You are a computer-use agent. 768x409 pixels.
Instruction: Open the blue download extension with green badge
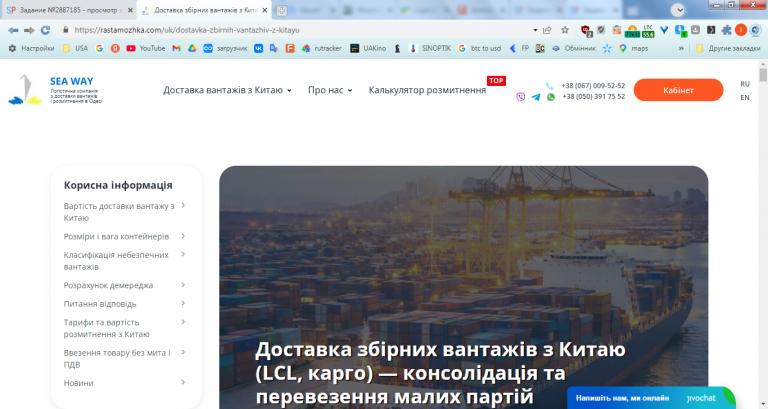(680, 31)
